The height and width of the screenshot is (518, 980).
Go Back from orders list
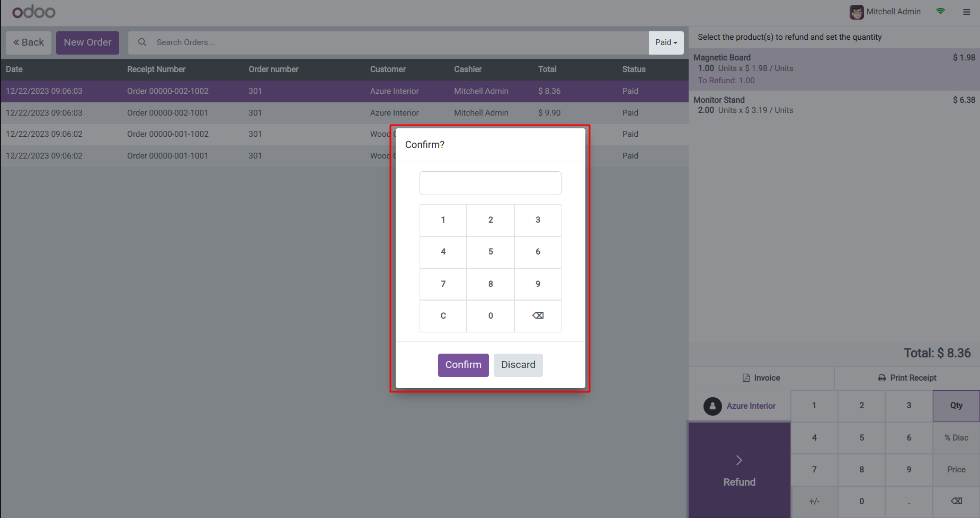29,42
